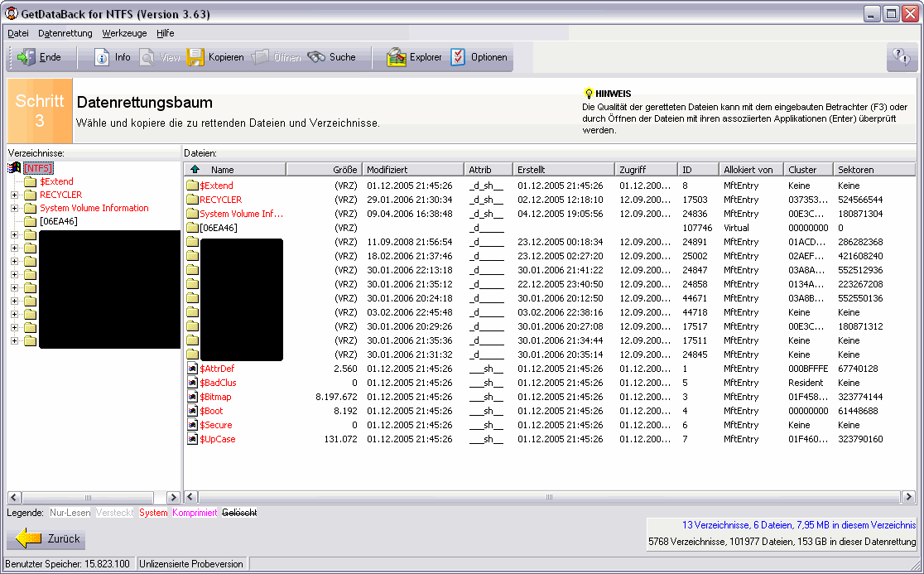Image resolution: width=924 pixels, height=574 pixels.
Task: Click the $Extend folder icon in file list
Action: (x=192, y=186)
